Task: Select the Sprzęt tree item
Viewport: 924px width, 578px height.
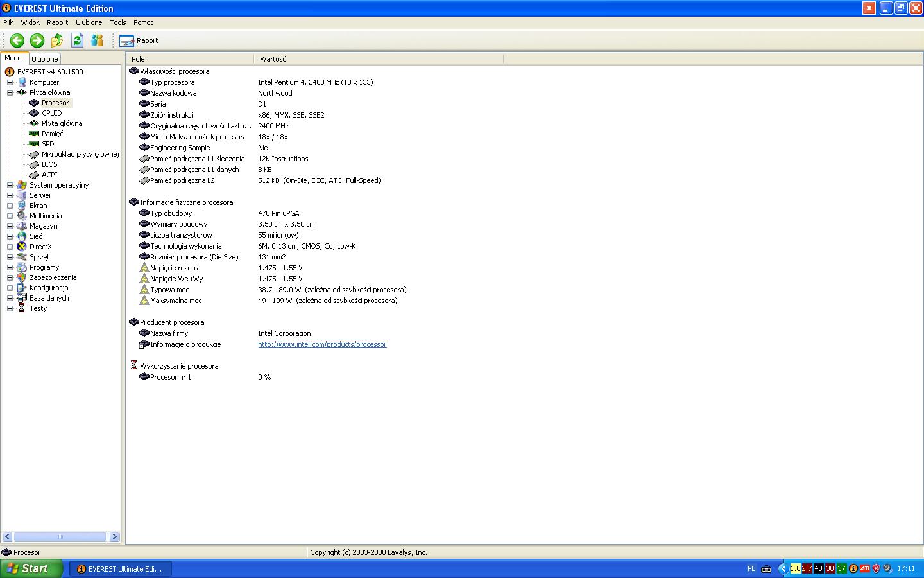Action: (39, 257)
